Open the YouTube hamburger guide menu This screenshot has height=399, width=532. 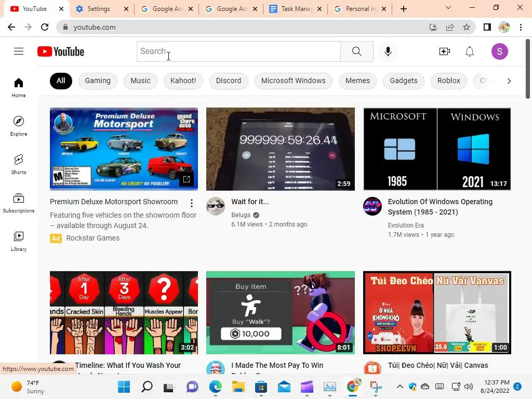coord(19,51)
